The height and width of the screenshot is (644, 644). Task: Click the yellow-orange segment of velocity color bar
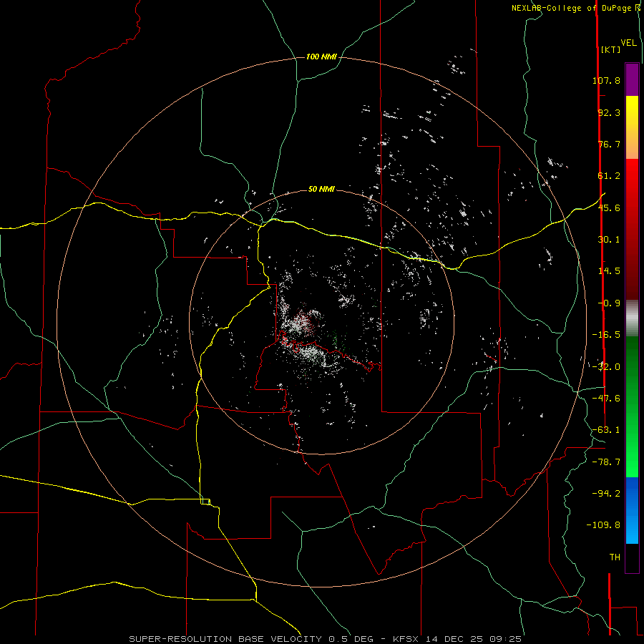pyautogui.click(x=632, y=127)
